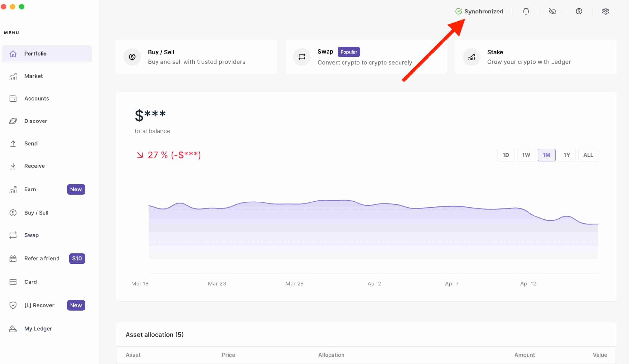Open Discover section in sidebar
The width and height of the screenshot is (629, 364).
click(35, 121)
